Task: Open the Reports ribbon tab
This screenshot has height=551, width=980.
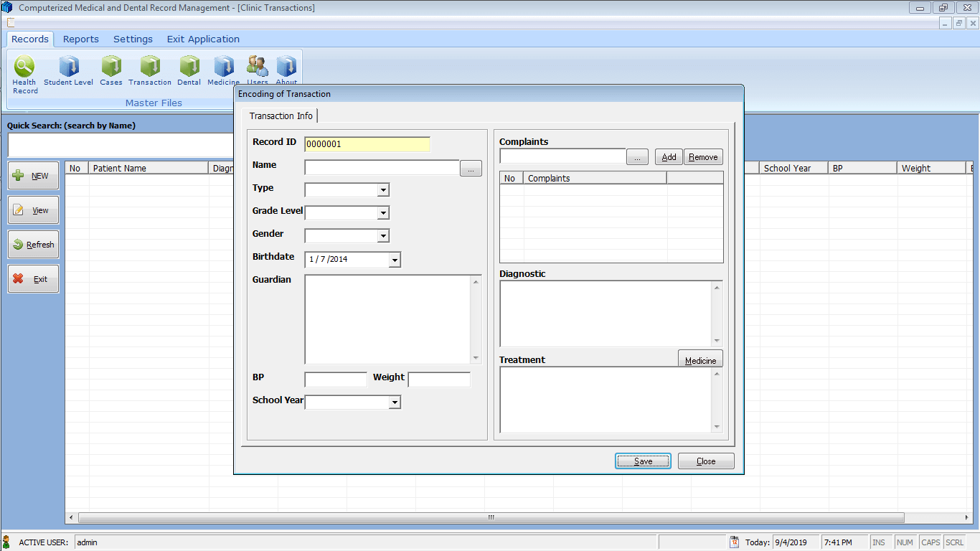Action: point(81,39)
